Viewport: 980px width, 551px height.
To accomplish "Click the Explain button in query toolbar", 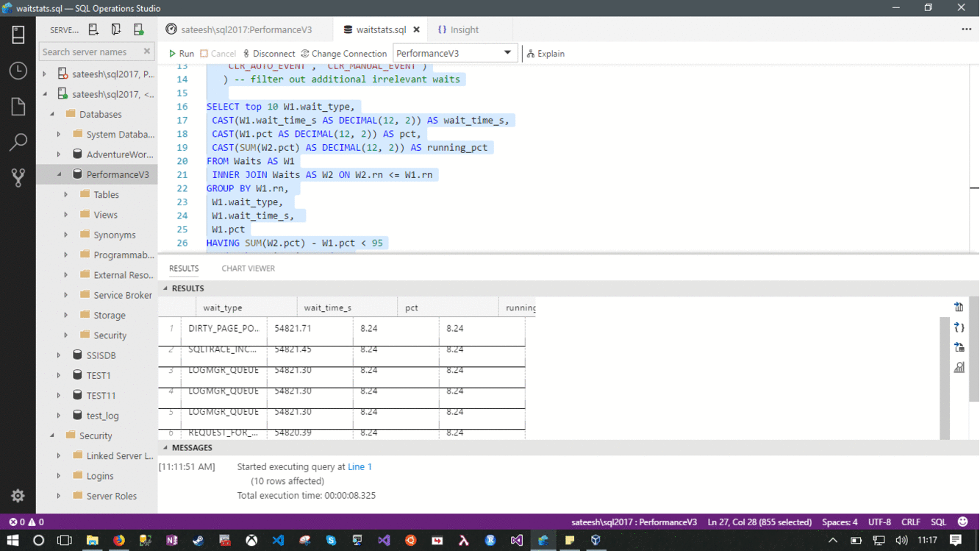I will [x=546, y=53].
